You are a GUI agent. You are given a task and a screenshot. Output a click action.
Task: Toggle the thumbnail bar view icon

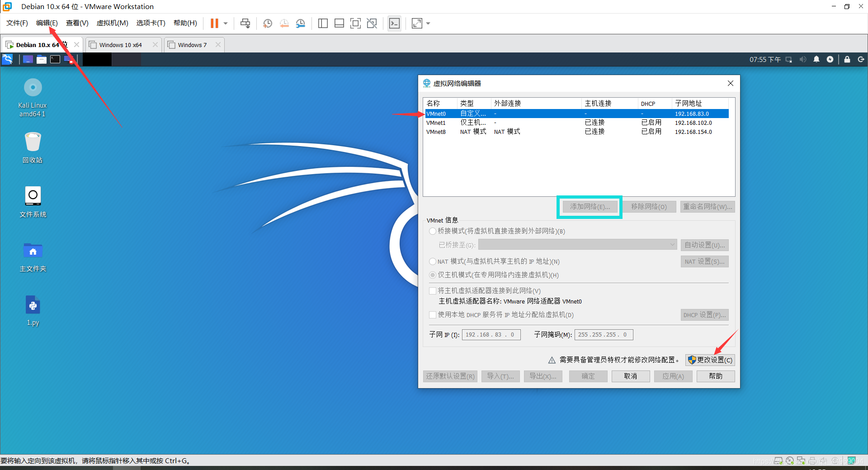coord(339,23)
